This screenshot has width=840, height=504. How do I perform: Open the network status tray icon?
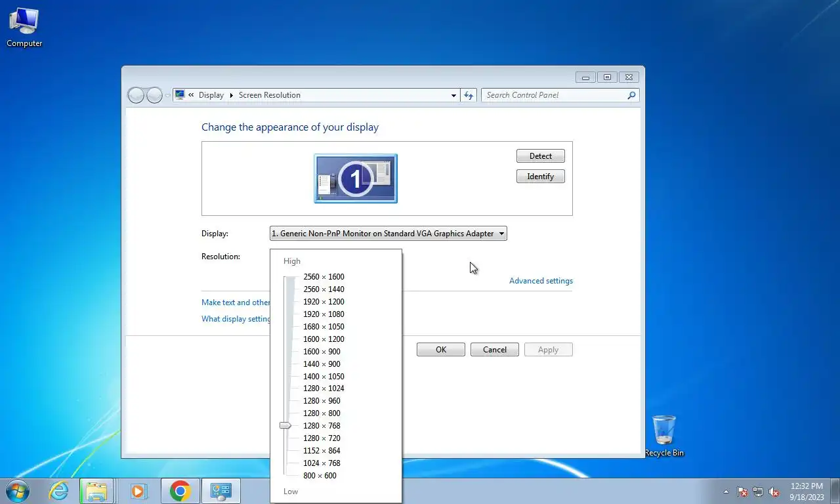click(758, 492)
